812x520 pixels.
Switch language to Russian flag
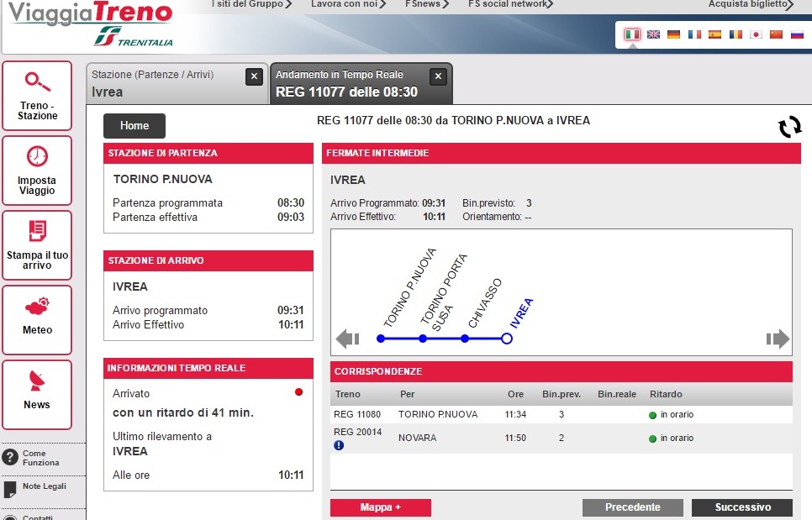797,34
